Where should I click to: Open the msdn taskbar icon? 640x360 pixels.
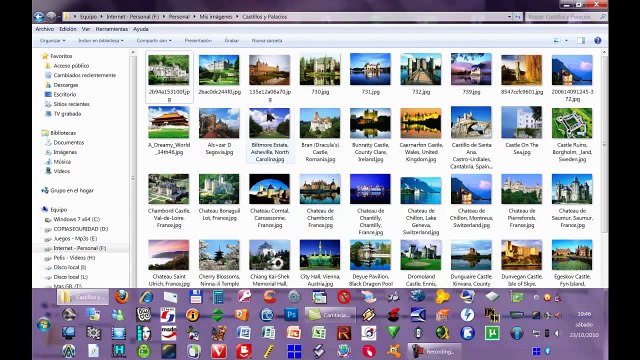pos(168,333)
